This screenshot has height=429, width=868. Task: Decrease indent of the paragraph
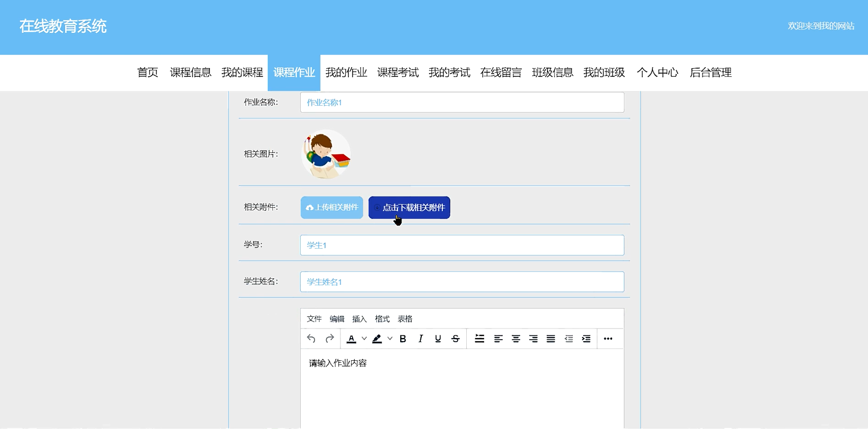569,339
